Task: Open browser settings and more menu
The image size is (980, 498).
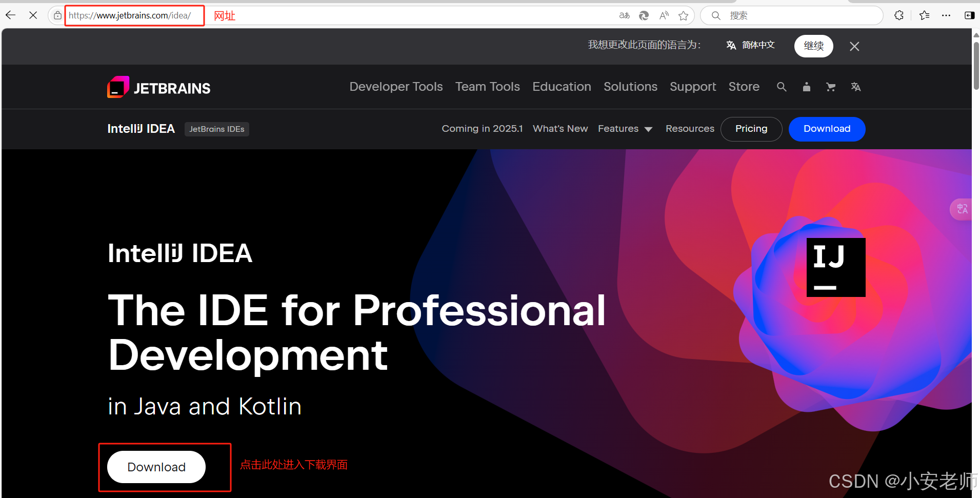Action: coord(946,15)
